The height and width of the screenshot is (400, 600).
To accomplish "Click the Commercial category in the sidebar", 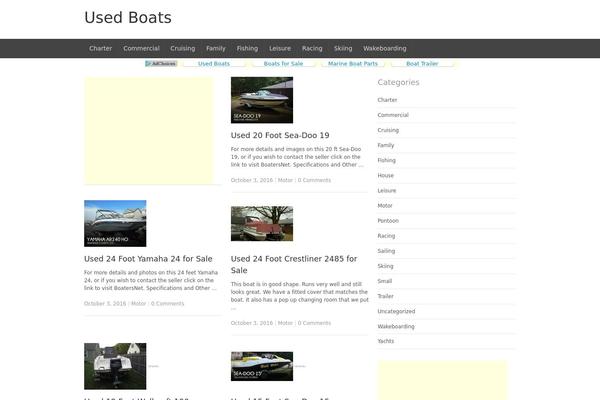I will coord(393,115).
